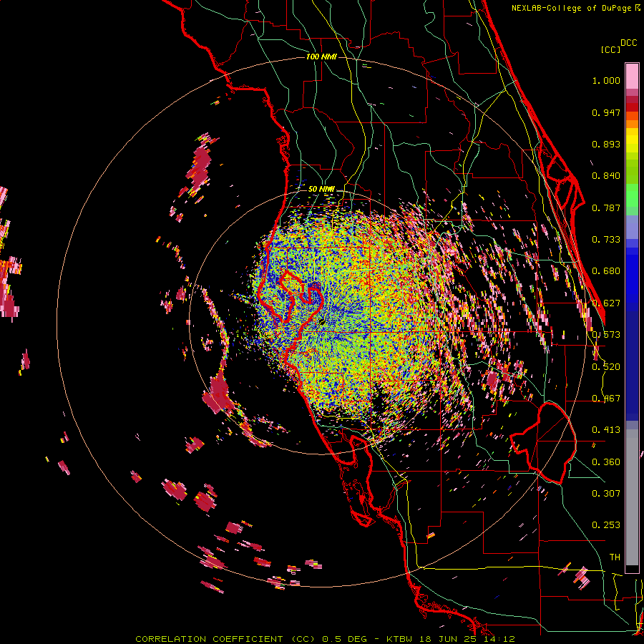Select the 0.733 scale value
Image resolution: width=644 pixels, height=644 pixels.
point(606,240)
